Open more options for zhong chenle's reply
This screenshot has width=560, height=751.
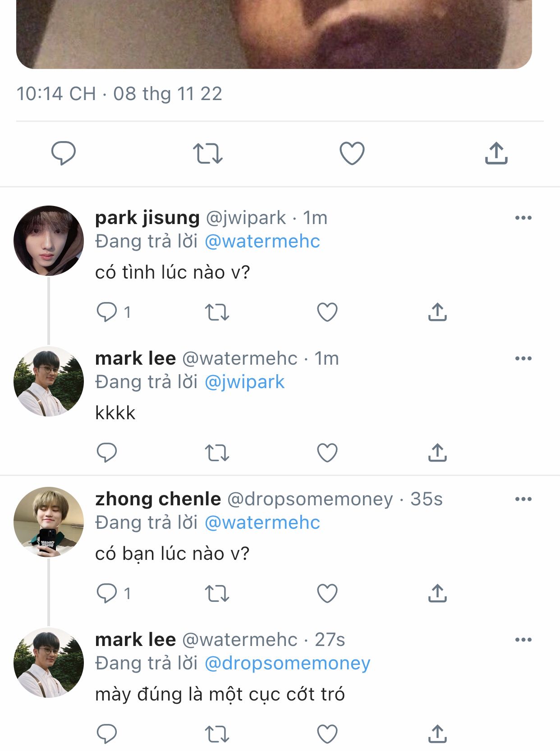click(523, 499)
